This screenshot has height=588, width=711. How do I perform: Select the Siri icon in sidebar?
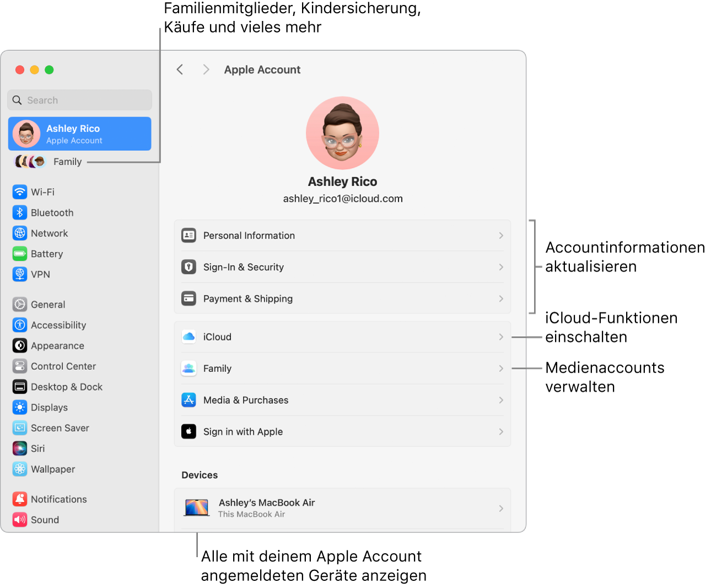click(20, 449)
